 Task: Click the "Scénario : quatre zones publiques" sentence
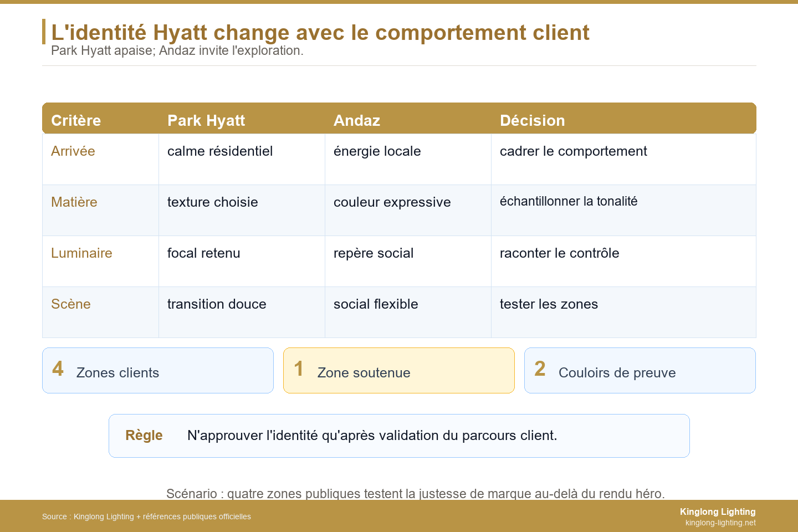[x=416, y=494]
